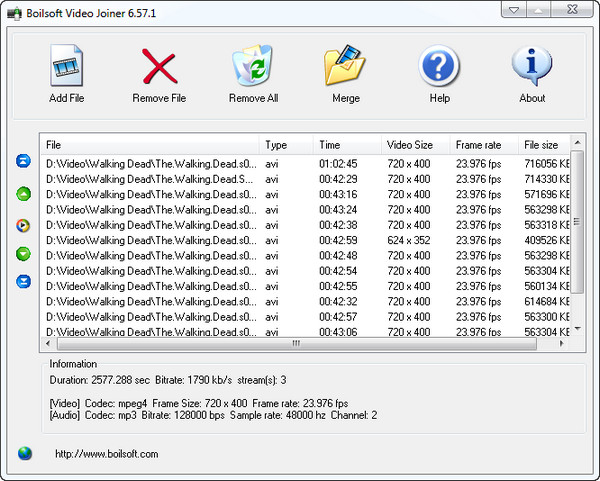Click the Add File filmstrip icon
The image size is (600, 481).
[x=66, y=65]
